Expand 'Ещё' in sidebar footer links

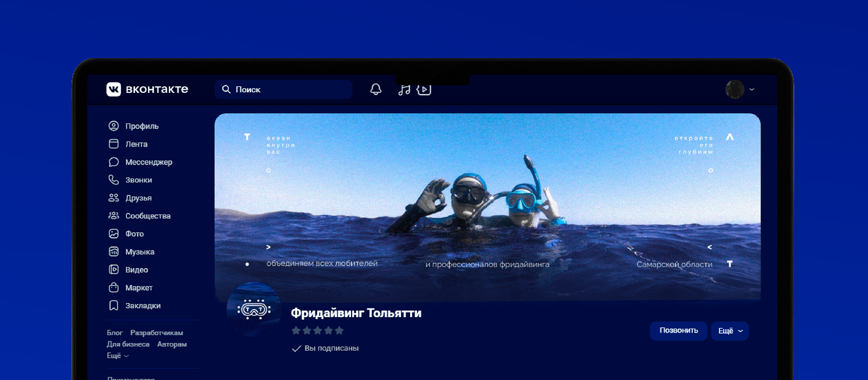click(x=117, y=356)
